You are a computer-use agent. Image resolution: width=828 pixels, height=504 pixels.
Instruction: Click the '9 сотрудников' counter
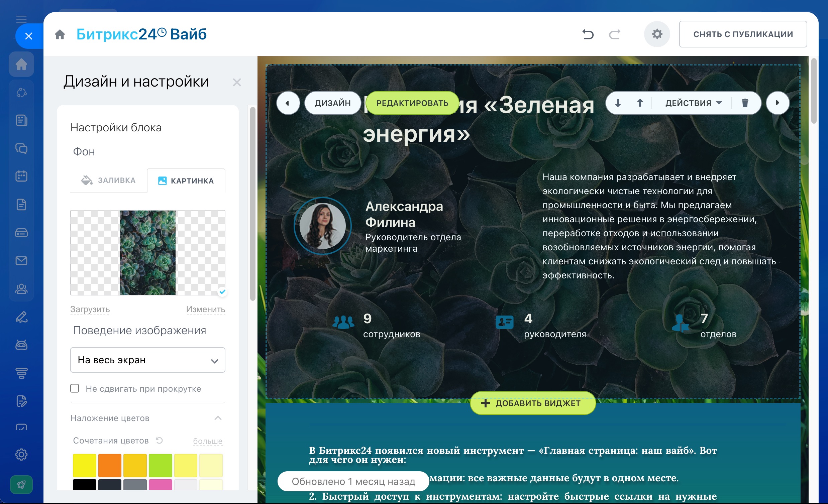pyautogui.click(x=376, y=325)
